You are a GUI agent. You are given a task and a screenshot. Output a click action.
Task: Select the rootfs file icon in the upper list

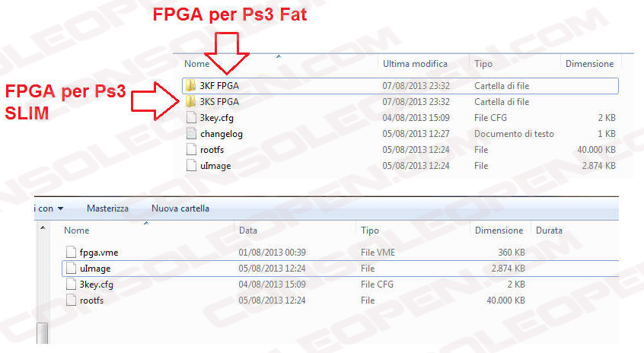(191, 150)
